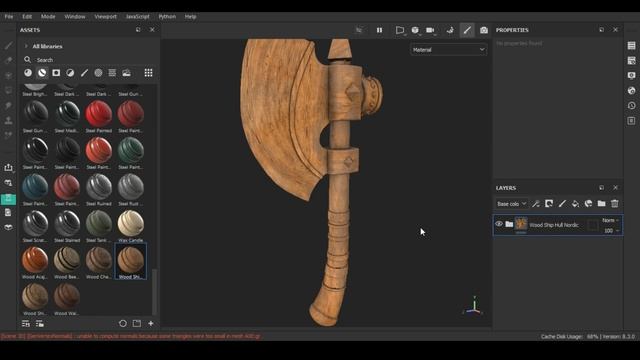The image size is (640, 360).
Task: Delete layer with trash icon
Action: 615,203
